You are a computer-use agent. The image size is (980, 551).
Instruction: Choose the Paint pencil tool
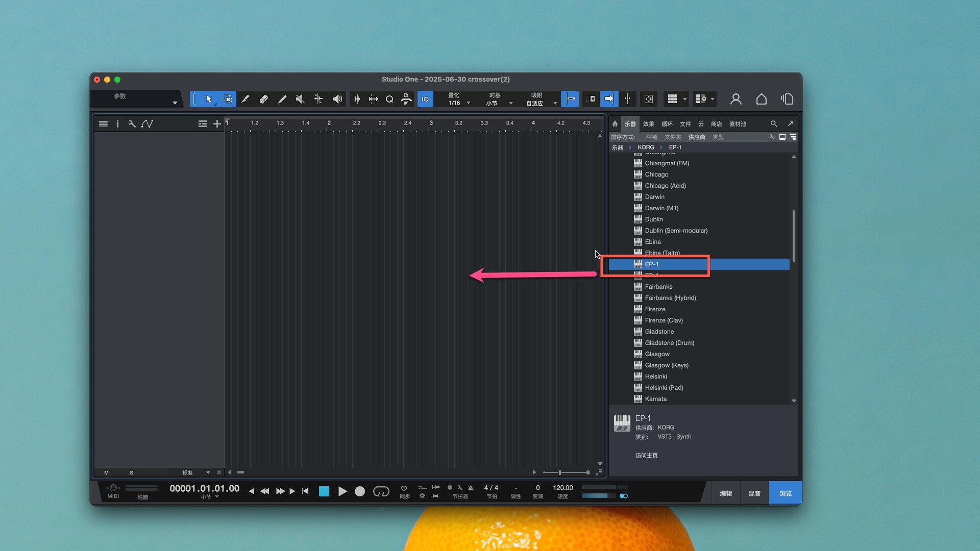(282, 99)
